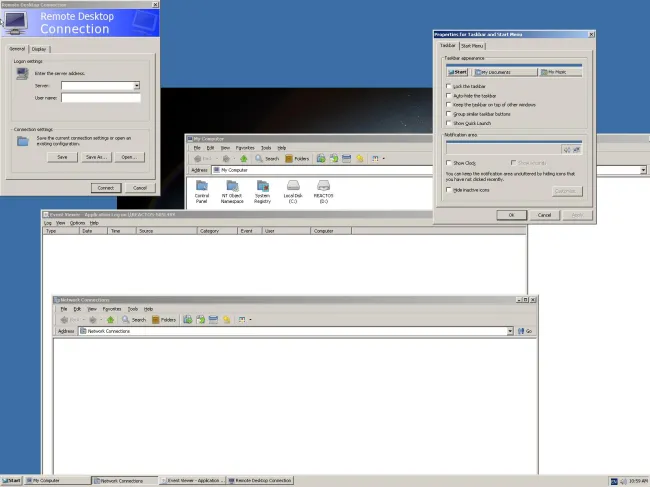Toggle Folders pane in My Computer toolbar
Screen dimensions: 650x487
297,158
